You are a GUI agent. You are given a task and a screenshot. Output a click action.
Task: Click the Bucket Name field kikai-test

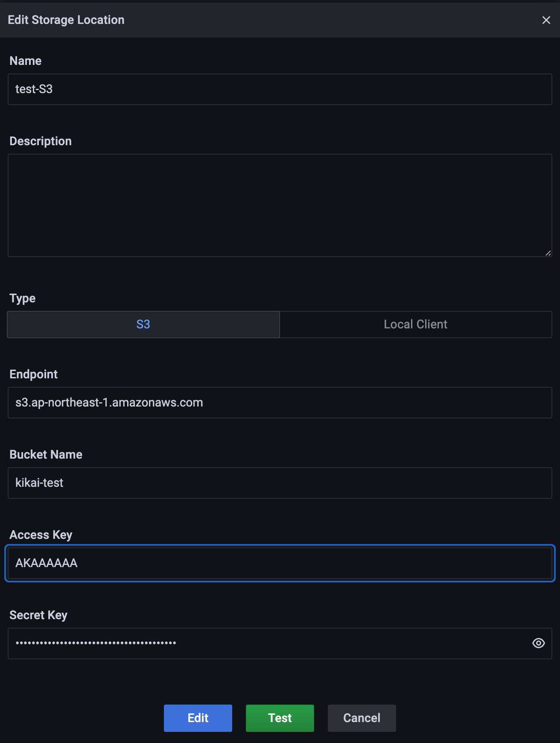click(280, 483)
